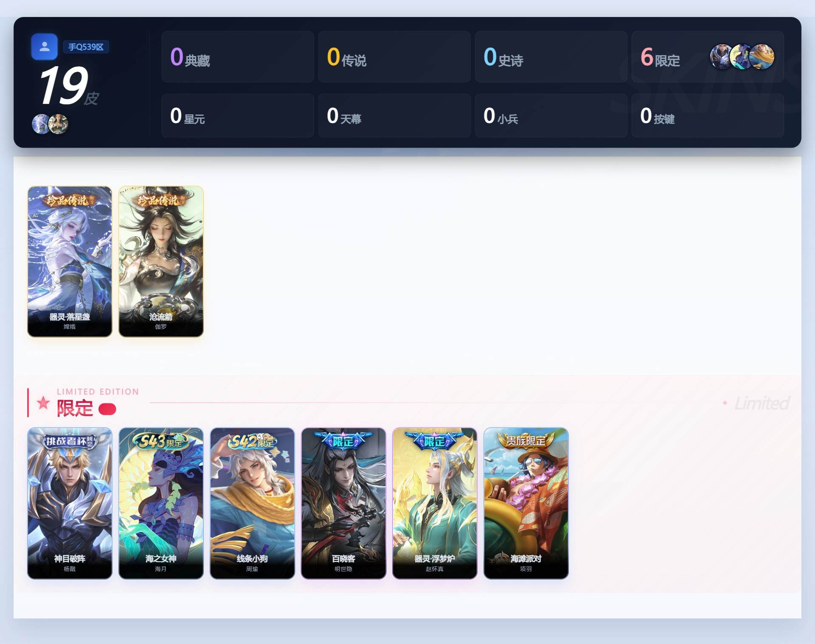The height and width of the screenshot is (644, 815).
Task: Click the S42 限定 badge on 线条小狗 card
Action: 252,442
